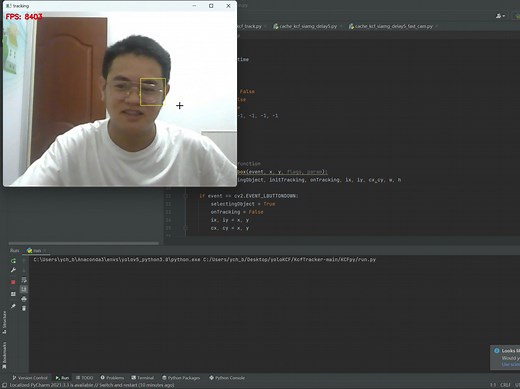Open the Python Packages tool window
The image size is (520, 389).
point(181,378)
